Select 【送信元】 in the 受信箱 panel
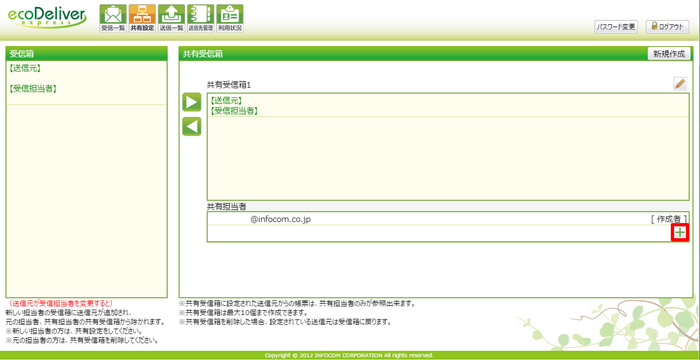 coord(25,68)
